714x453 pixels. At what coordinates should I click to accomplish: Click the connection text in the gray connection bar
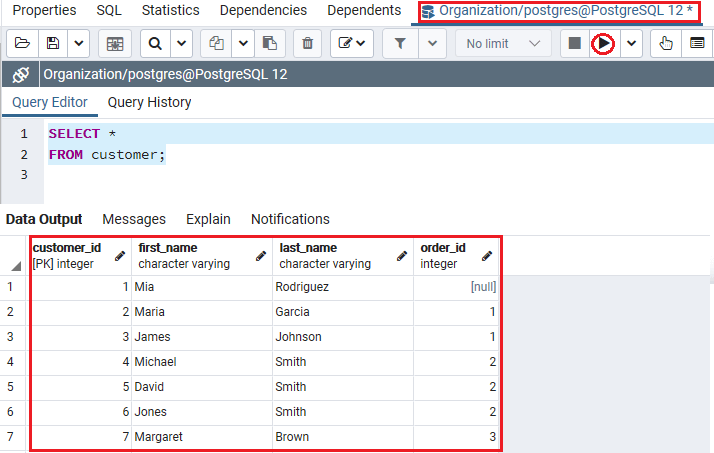click(x=165, y=74)
